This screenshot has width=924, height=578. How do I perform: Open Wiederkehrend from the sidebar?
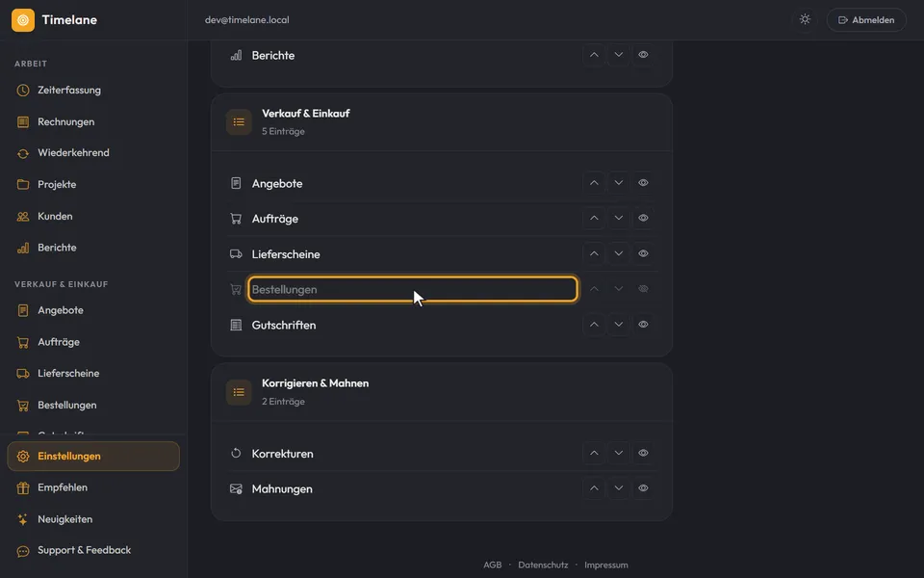tap(93, 153)
